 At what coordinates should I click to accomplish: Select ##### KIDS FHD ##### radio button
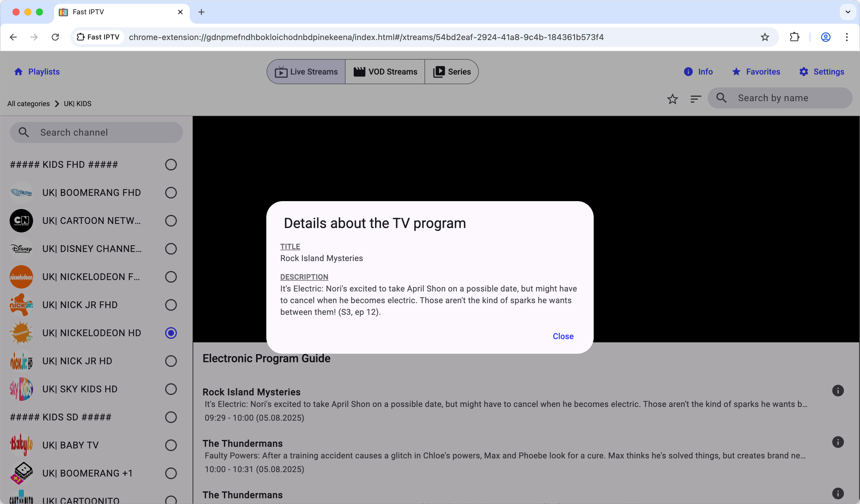(171, 165)
